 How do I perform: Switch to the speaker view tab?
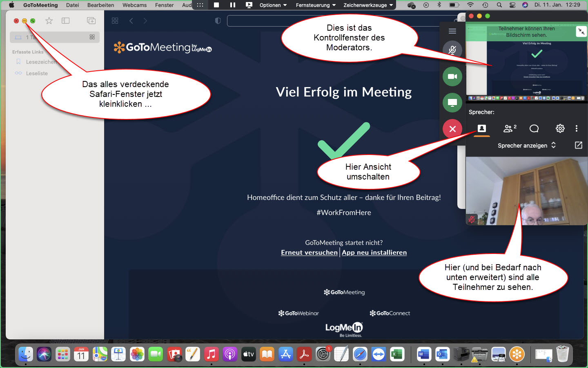[x=482, y=128]
